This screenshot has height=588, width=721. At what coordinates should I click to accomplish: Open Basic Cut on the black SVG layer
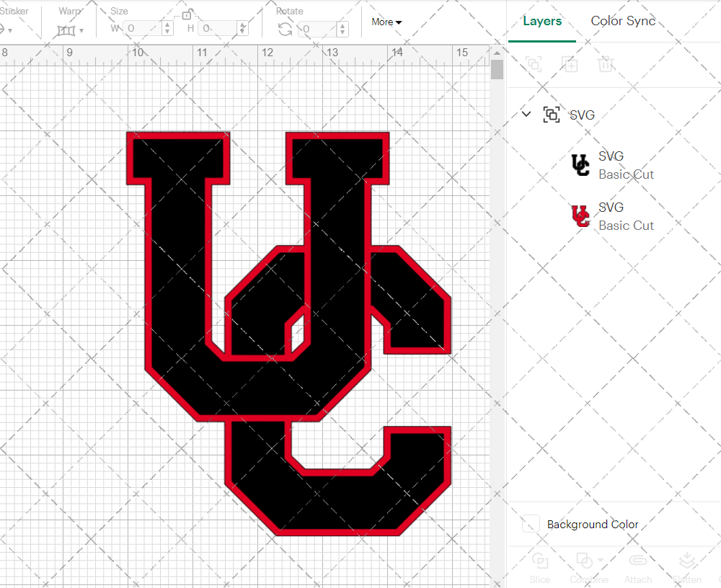pos(626,174)
